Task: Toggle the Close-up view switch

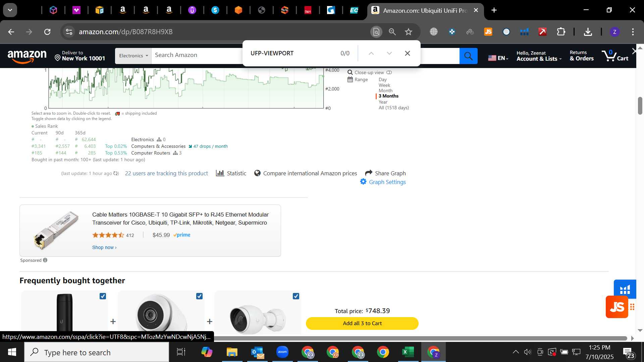Action: tap(389, 72)
